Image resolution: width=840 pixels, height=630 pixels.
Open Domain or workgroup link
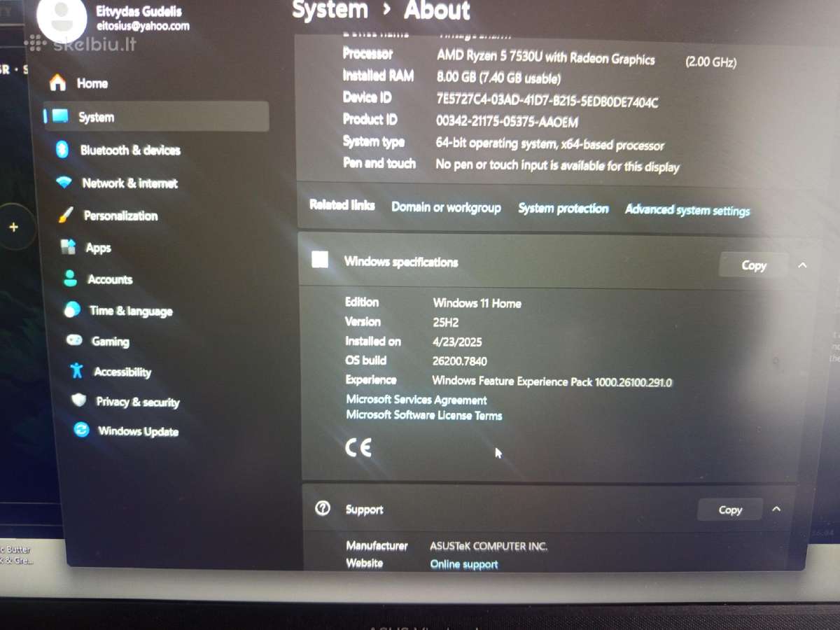pos(446,207)
